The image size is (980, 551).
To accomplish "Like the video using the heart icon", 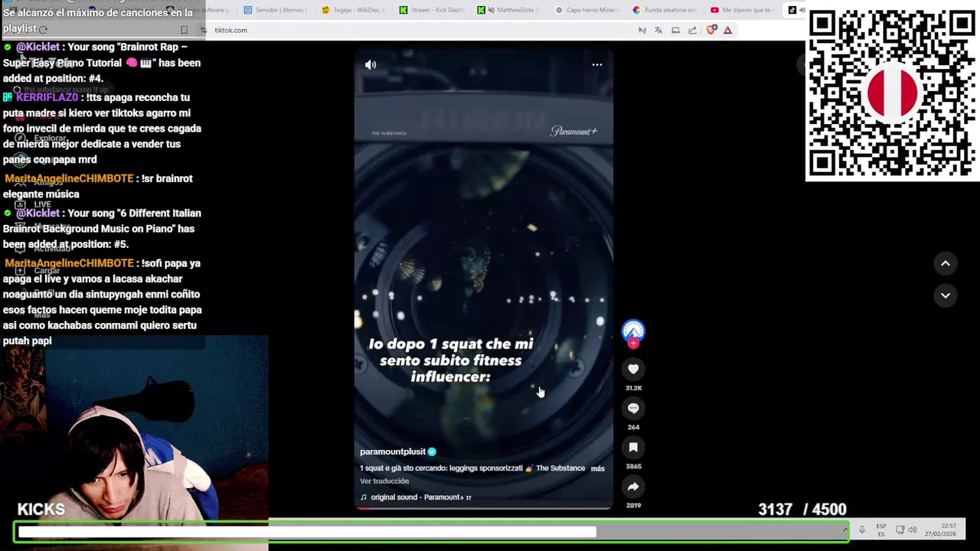I will 633,370.
